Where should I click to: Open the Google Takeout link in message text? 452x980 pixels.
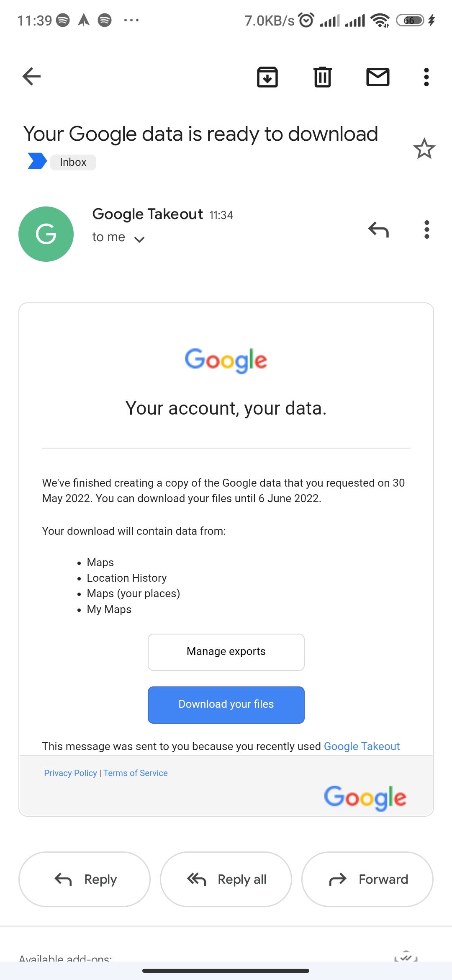coord(361,746)
